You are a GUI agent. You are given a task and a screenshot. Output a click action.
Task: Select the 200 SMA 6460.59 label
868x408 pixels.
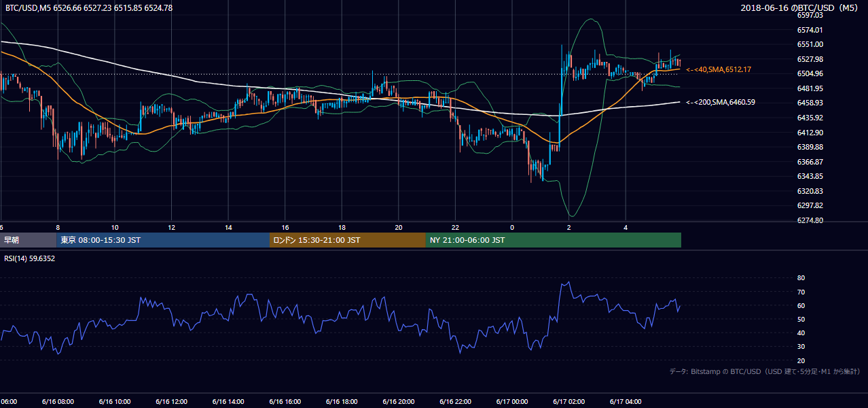click(x=721, y=102)
